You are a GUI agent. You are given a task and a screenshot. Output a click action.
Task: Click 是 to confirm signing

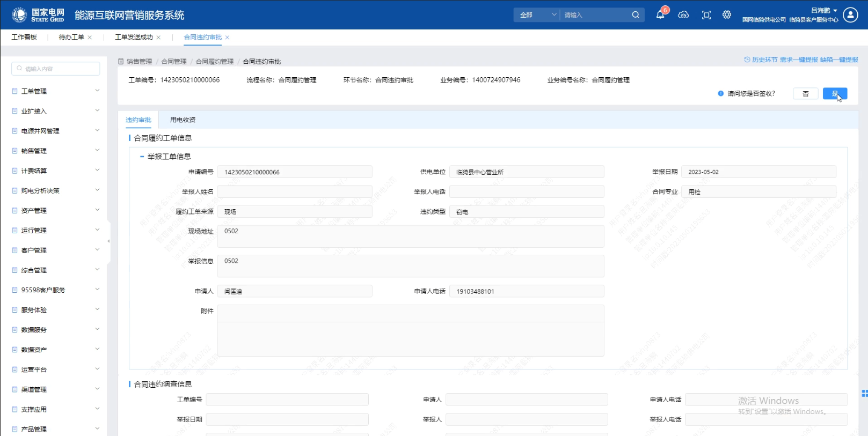[835, 94]
